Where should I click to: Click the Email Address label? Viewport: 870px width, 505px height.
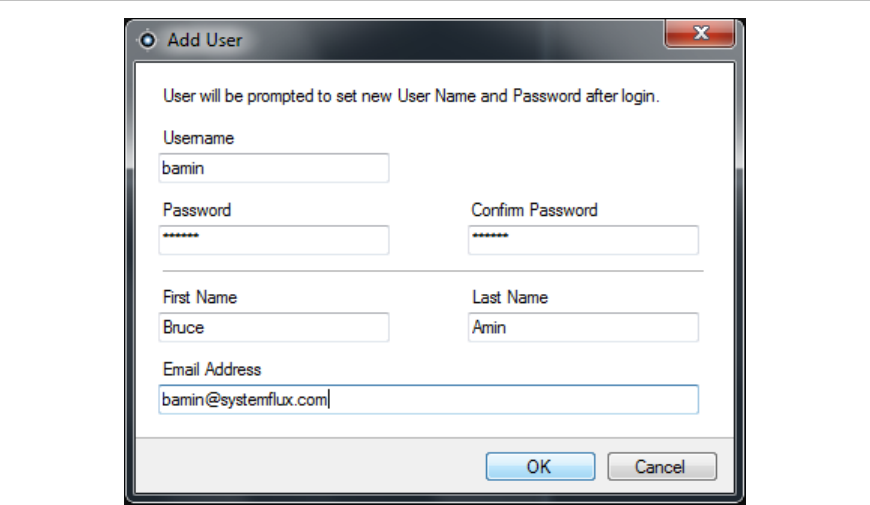211,369
